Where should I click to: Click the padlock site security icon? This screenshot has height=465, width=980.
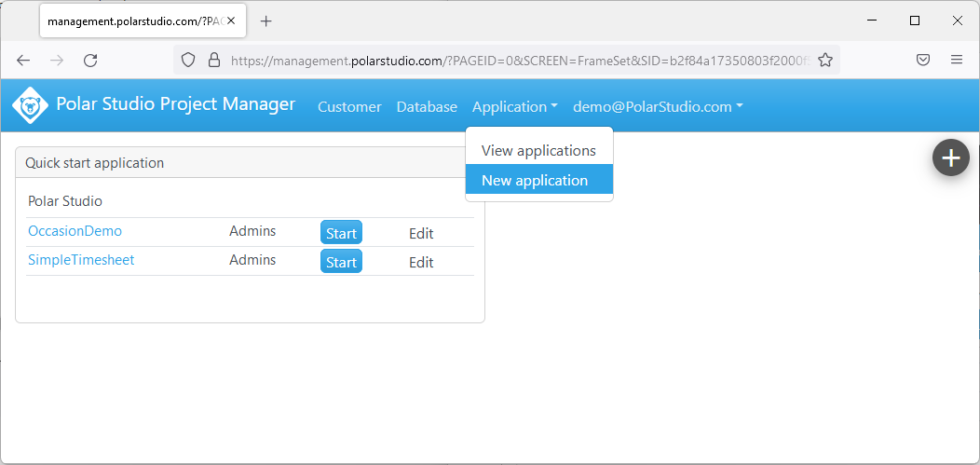(213, 60)
